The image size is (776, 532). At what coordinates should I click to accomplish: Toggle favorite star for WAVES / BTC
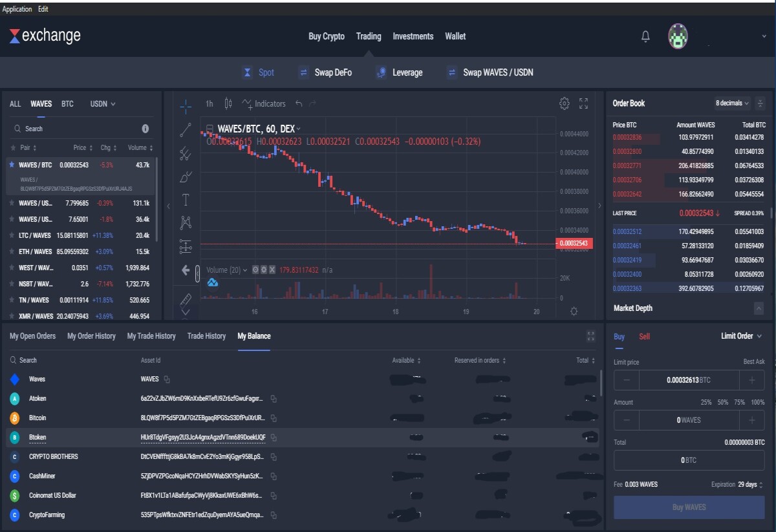pyautogui.click(x=12, y=165)
